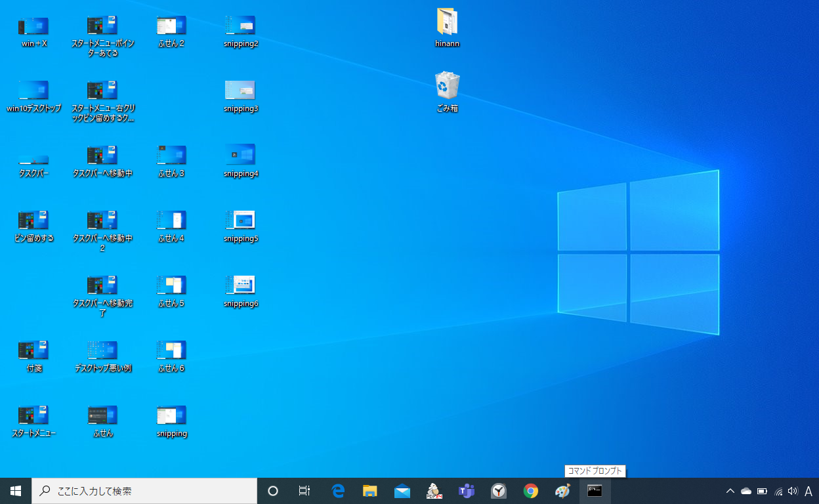
Task: Select the ごみ箱 recycle bin icon
Action: coord(447,92)
